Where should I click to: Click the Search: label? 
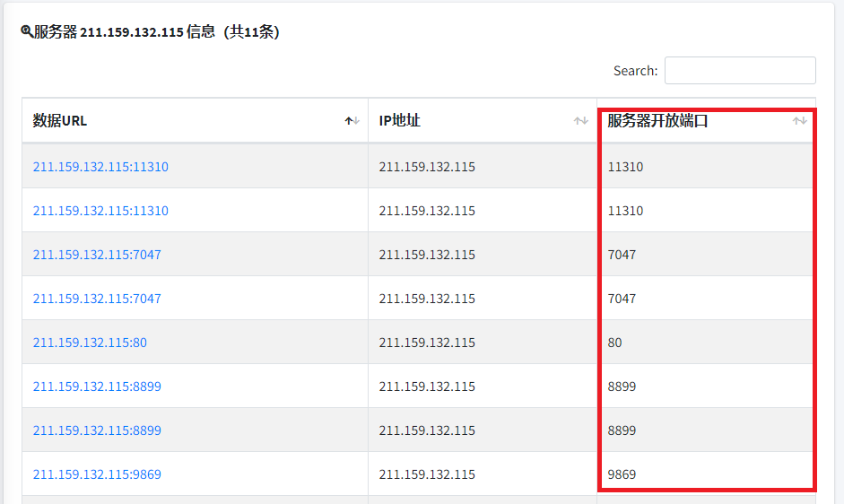tap(636, 71)
